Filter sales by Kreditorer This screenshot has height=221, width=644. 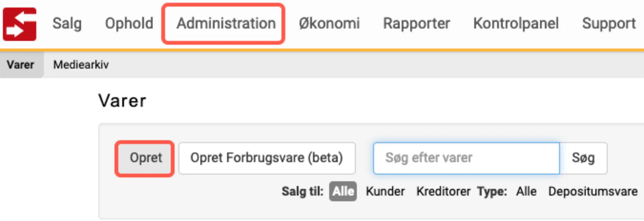coord(443,191)
